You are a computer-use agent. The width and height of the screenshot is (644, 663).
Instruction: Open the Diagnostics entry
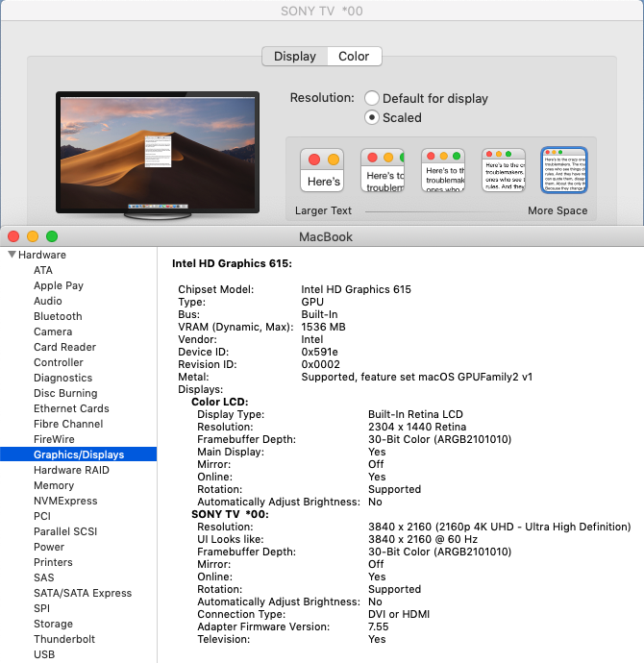coord(63,378)
